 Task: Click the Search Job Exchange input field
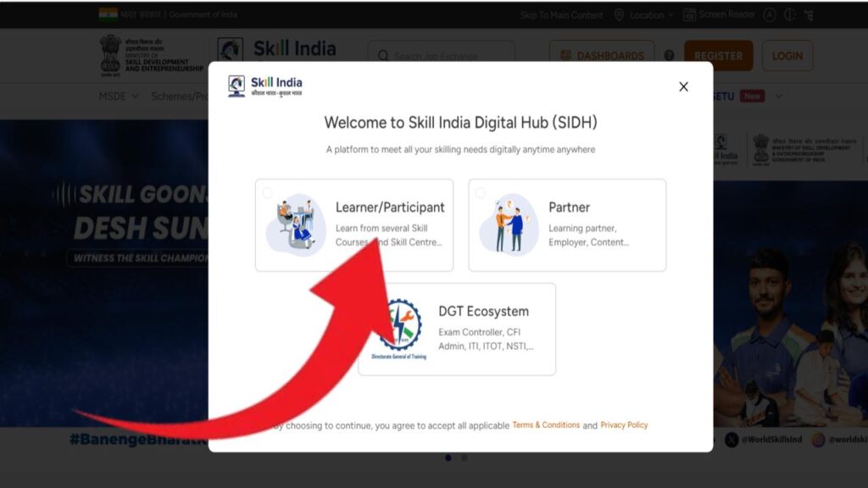441,56
